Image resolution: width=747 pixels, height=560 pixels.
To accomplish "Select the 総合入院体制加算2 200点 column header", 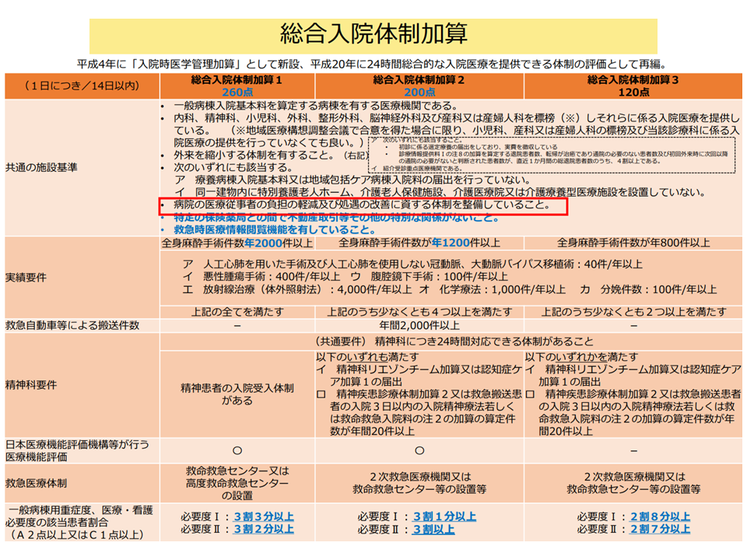I will pos(419,86).
